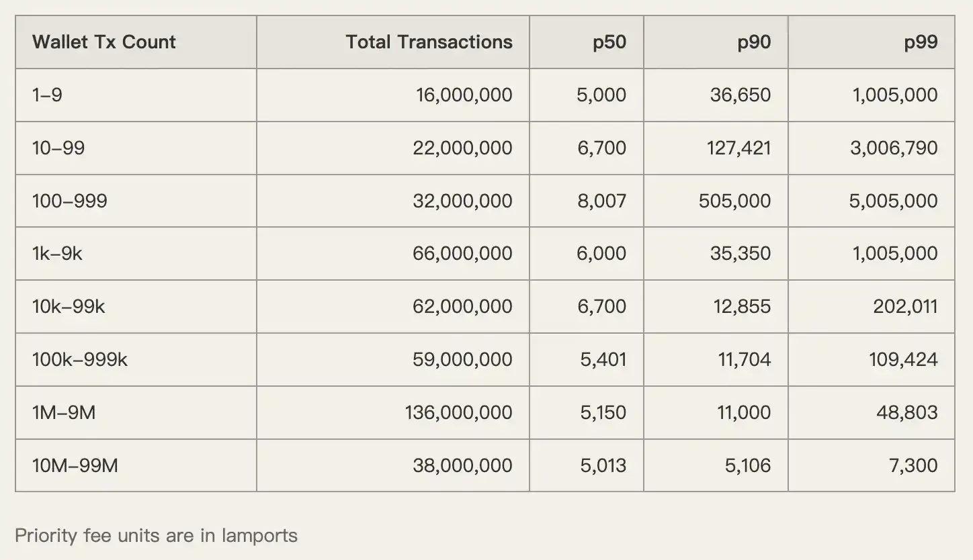Select the 1–9 wallet row label
Viewport: 973px width, 560px height.
tap(47, 95)
